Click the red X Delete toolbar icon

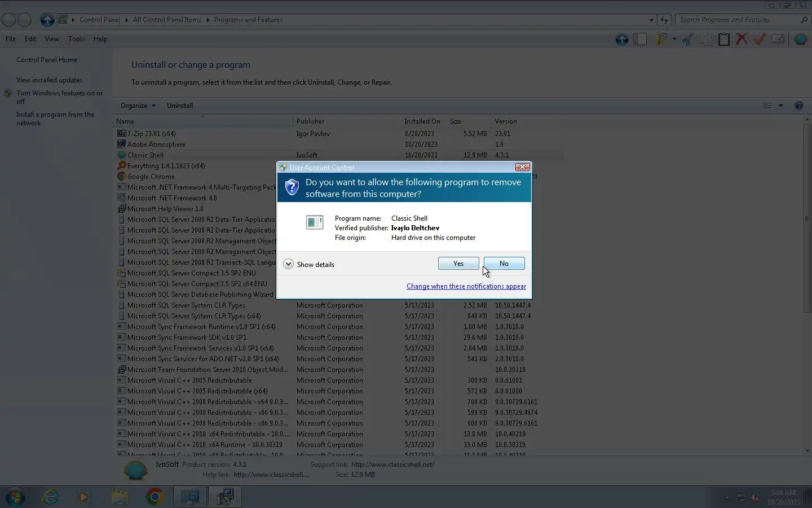coord(742,39)
